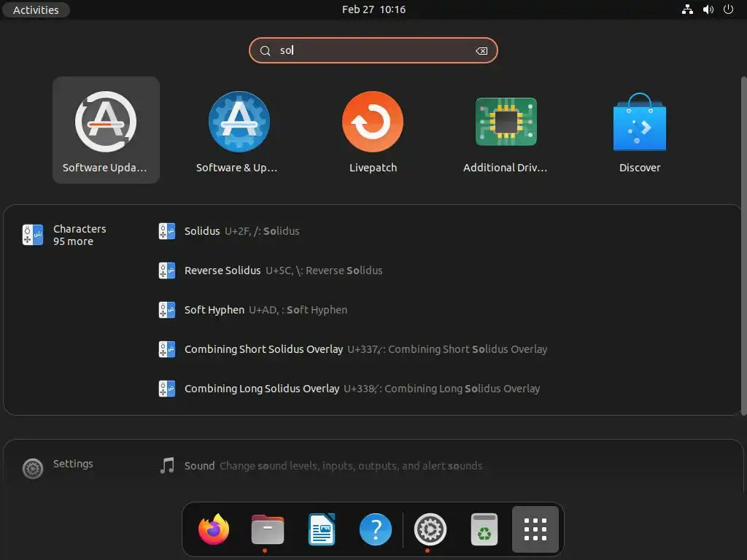The height and width of the screenshot is (560, 747).
Task: Click the Activities button
Action: coord(36,9)
